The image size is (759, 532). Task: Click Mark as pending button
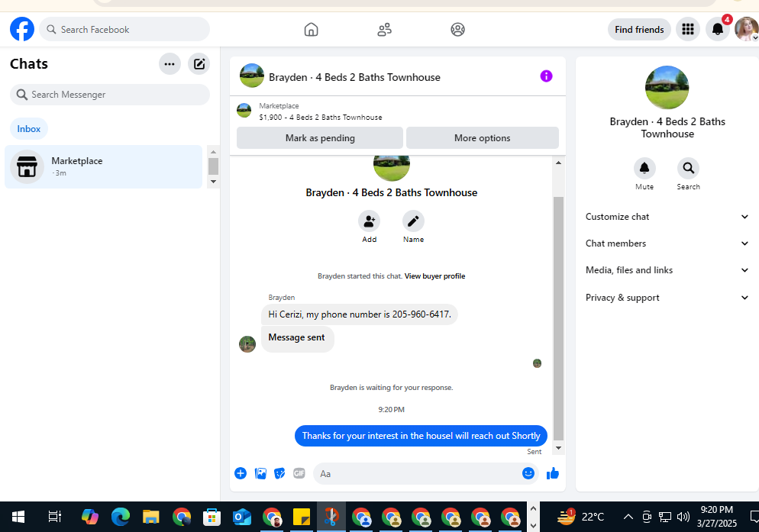[x=320, y=138]
